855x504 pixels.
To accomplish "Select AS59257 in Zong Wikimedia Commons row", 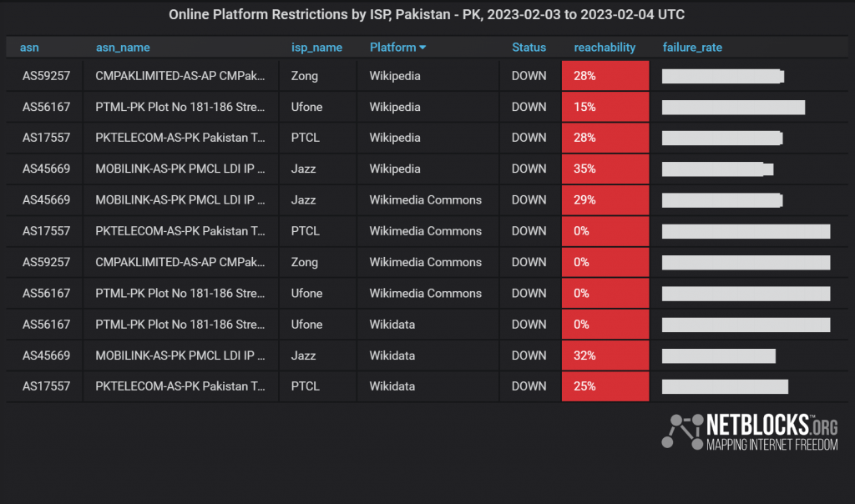I will pyautogui.click(x=47, y=262).
